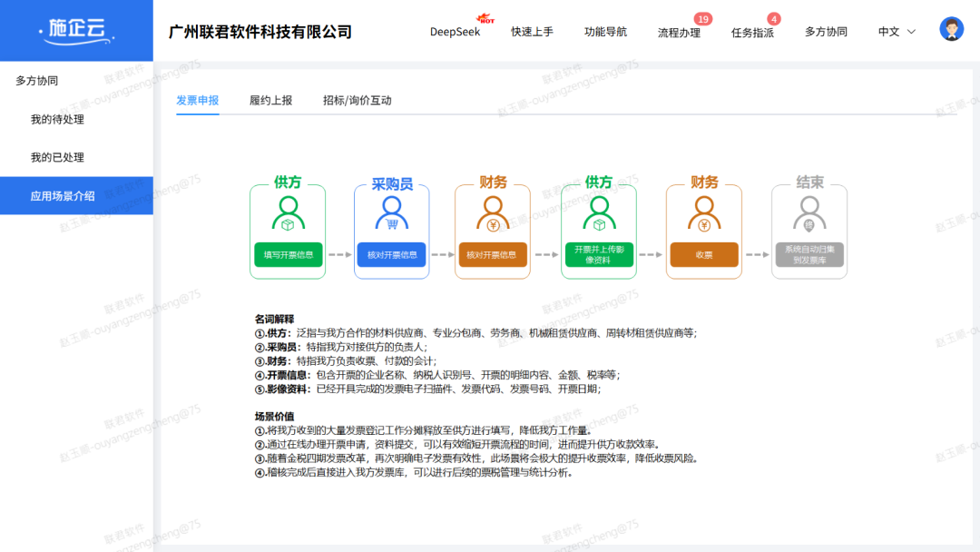Select 应用场景介绍 in the sidebar

[76, 196]
